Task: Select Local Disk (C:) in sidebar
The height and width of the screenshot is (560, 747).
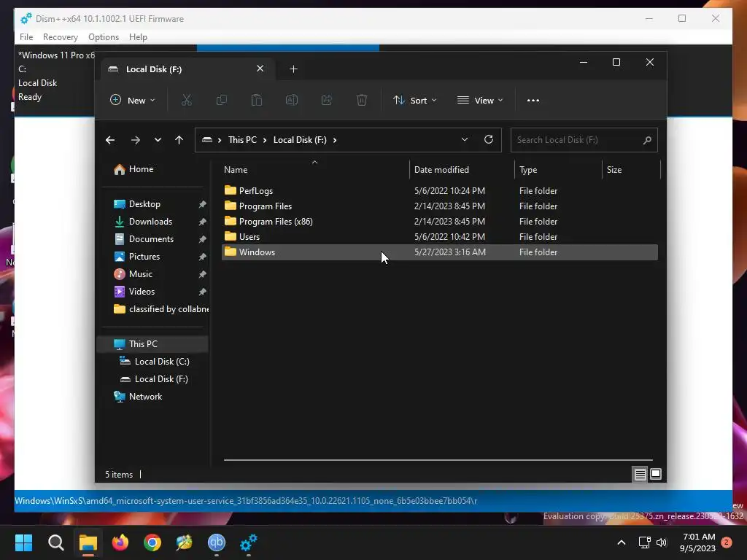Action: click(155, 362)
